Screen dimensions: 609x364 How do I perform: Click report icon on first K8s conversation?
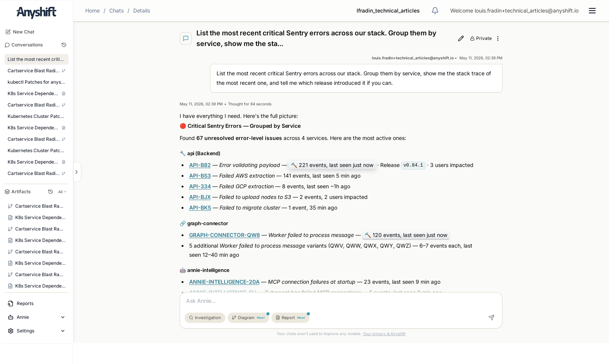(64, 94)
